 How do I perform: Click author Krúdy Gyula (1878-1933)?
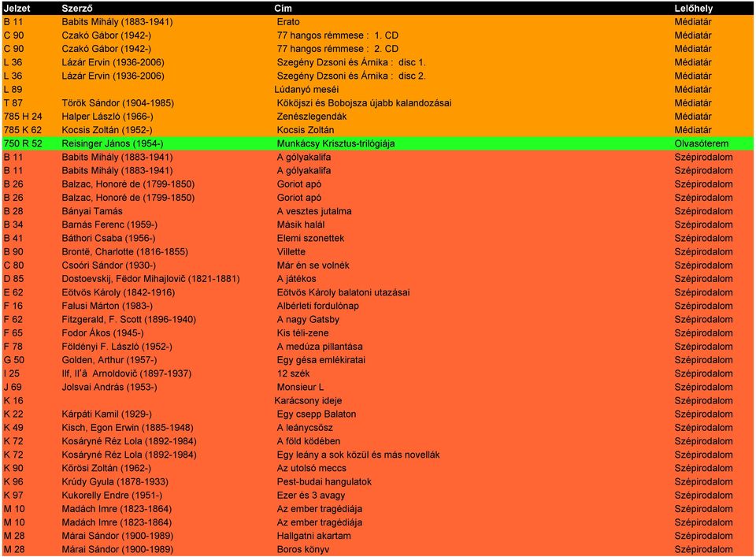point(115,481)
